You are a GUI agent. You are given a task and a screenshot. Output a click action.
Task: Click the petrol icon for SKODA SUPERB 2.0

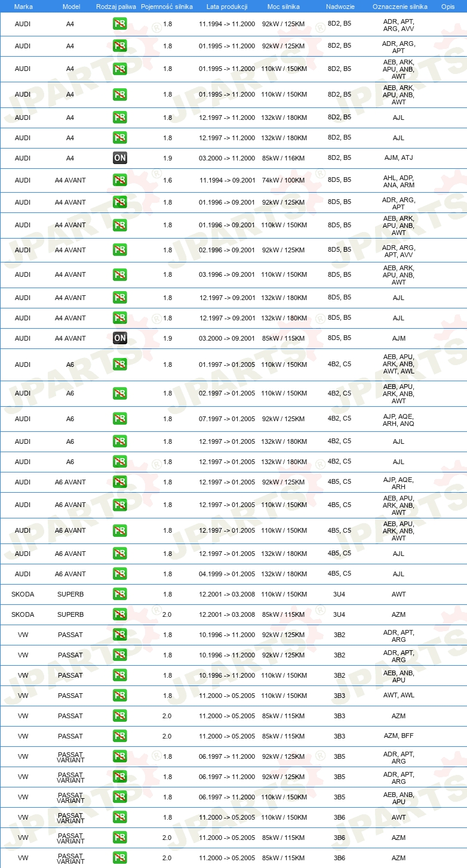tap(120, 614)
